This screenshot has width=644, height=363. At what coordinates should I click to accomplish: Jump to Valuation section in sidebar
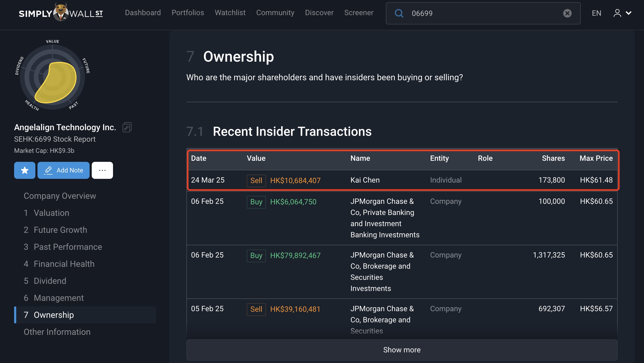(51, 213)
